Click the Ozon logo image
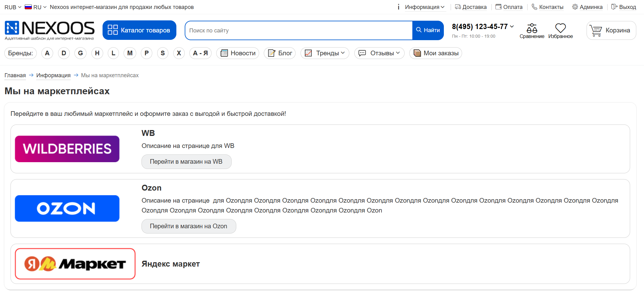Image resolution: width=644 pixels, height=299 pixels. click(x=67, y=208)
